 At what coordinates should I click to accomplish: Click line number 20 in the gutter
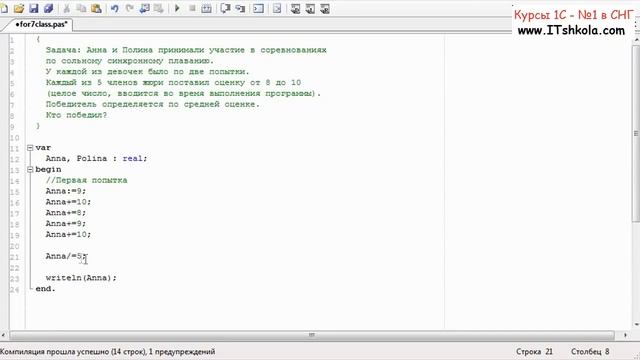coord(14,246)
